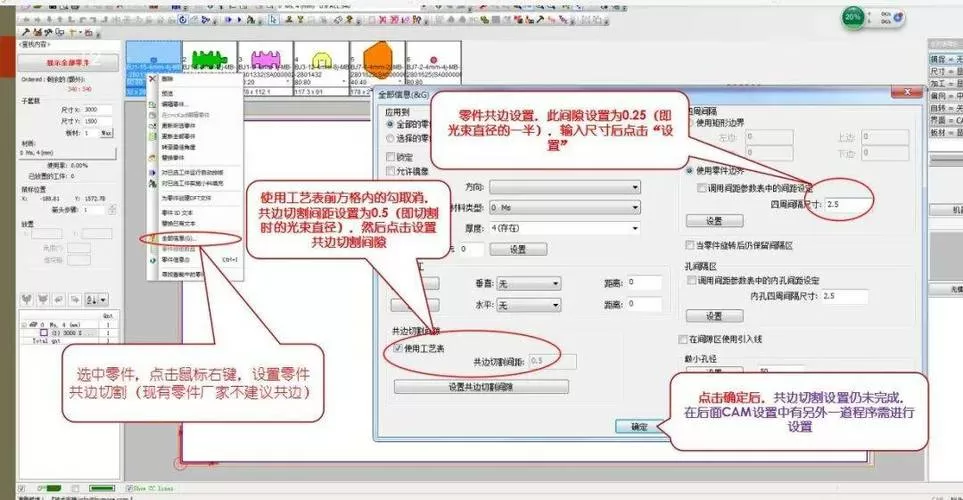Select the 选择的零件 radio button
This screenshot has height=500, width=963.
390,138
